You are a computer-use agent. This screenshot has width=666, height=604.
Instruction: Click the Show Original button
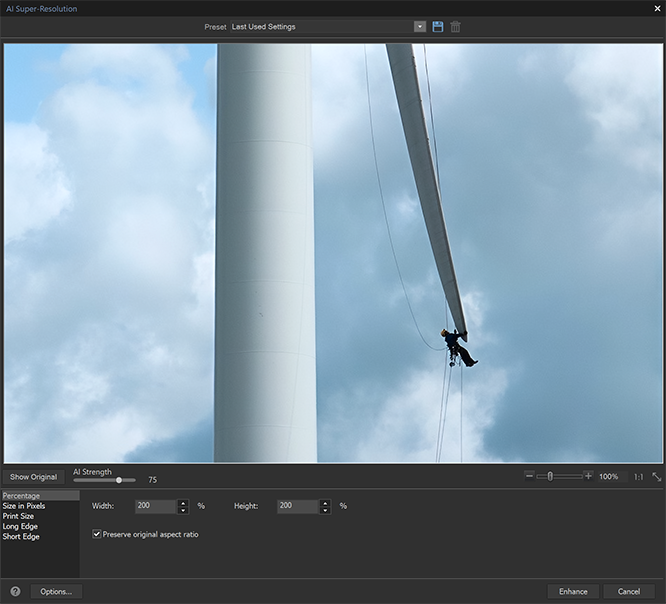(x=34, y=477)
